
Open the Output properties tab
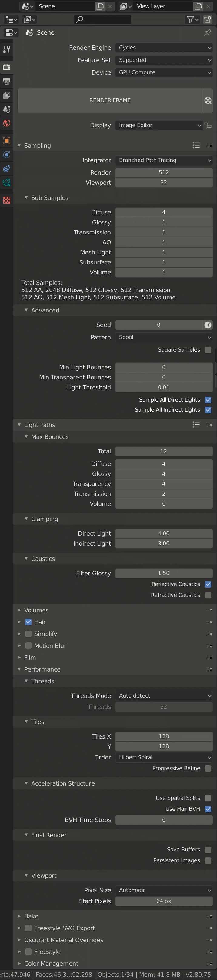pyautogui.click(x=6, y=81)
